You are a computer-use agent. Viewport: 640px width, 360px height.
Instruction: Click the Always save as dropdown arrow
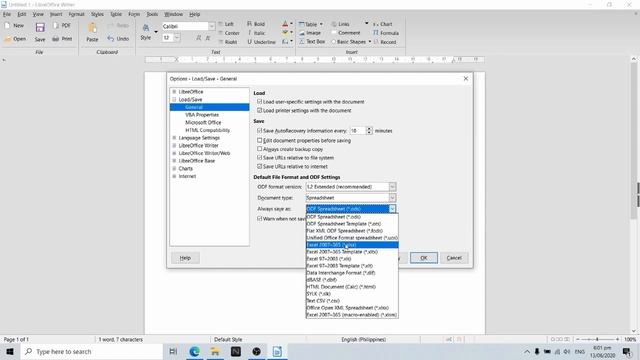[x=392, y=209]
